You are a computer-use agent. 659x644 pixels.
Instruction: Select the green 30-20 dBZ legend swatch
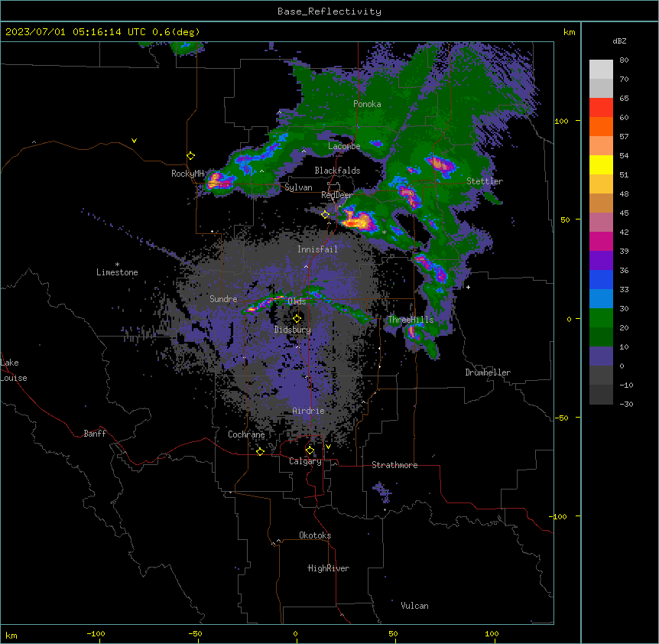click(x=601, y=318)
